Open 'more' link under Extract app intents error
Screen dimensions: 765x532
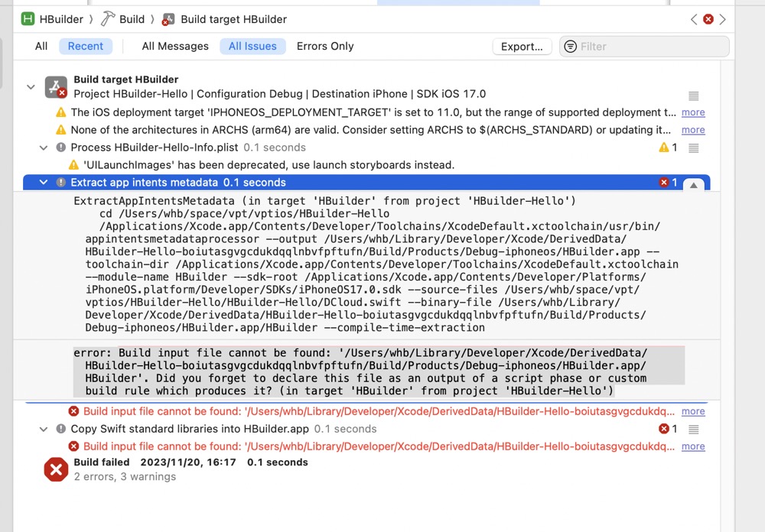(693, 411)
